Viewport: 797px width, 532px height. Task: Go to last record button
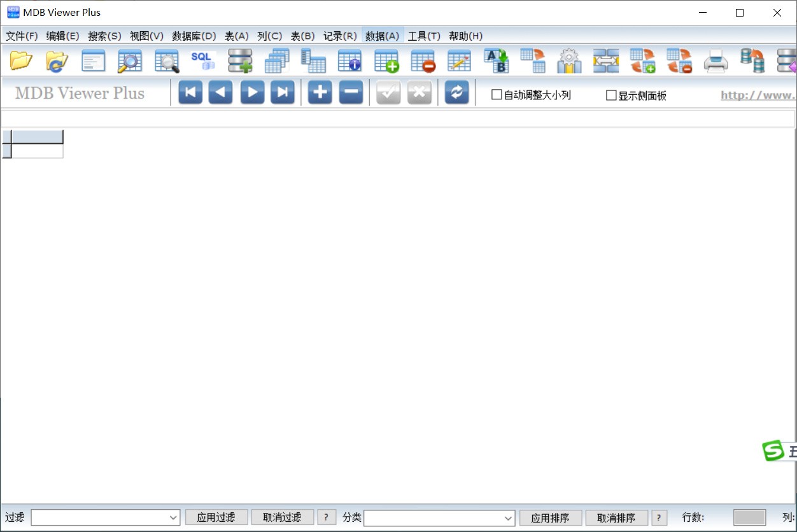tap(283, 92)
